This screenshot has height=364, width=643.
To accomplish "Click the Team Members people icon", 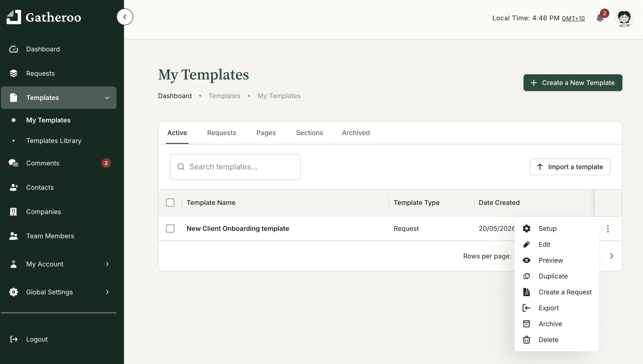I will [x=14, y=236].
